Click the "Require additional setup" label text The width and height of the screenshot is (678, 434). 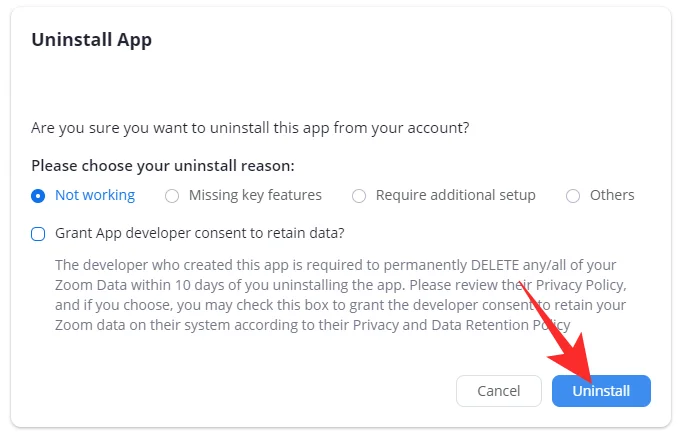pyautogui.click(x=455, y=195)
